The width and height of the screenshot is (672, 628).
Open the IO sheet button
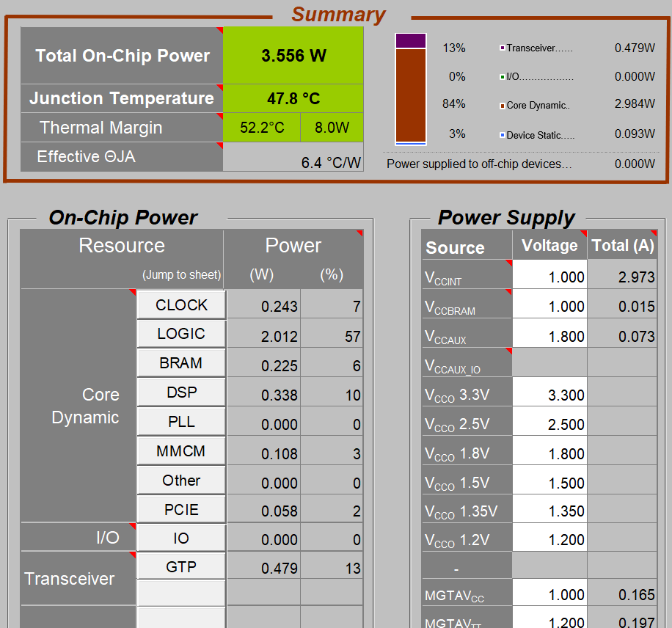[x=181, y=538]
